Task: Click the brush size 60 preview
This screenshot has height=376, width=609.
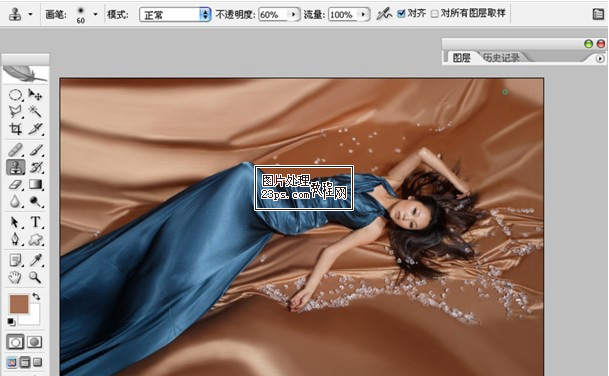Action: (81, 15)
